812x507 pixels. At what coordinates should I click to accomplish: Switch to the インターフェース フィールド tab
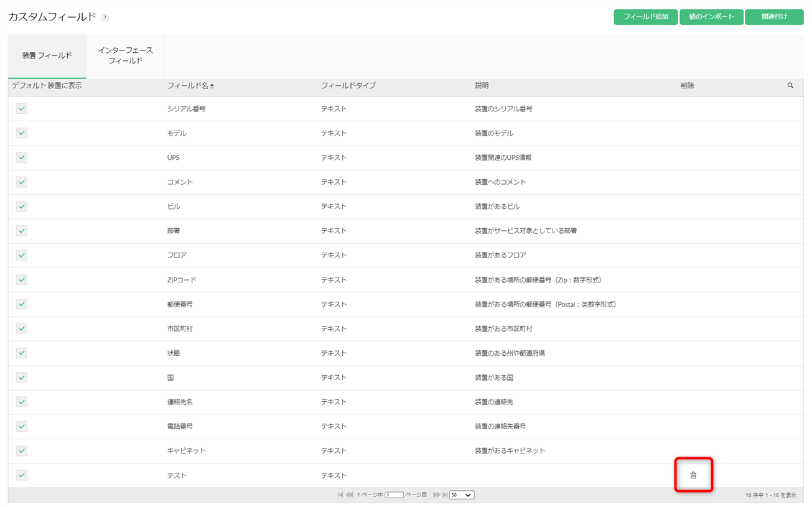point(125,55)
